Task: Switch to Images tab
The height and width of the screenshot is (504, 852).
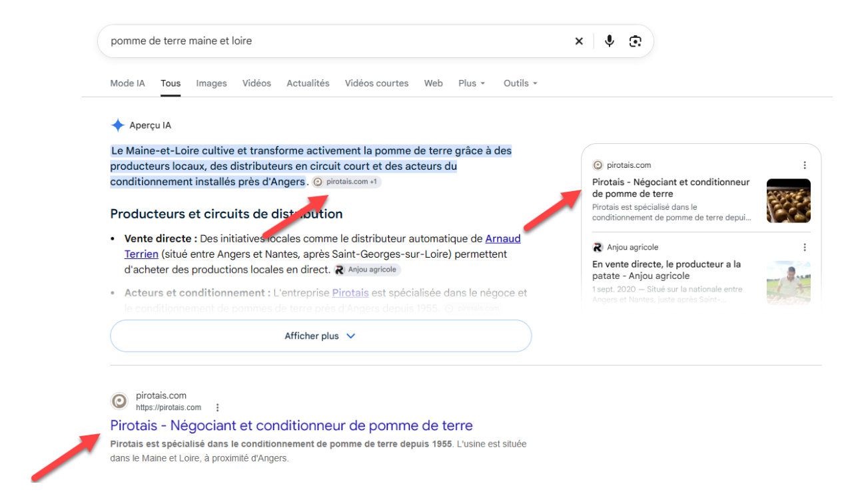Action: click(211, 83)
